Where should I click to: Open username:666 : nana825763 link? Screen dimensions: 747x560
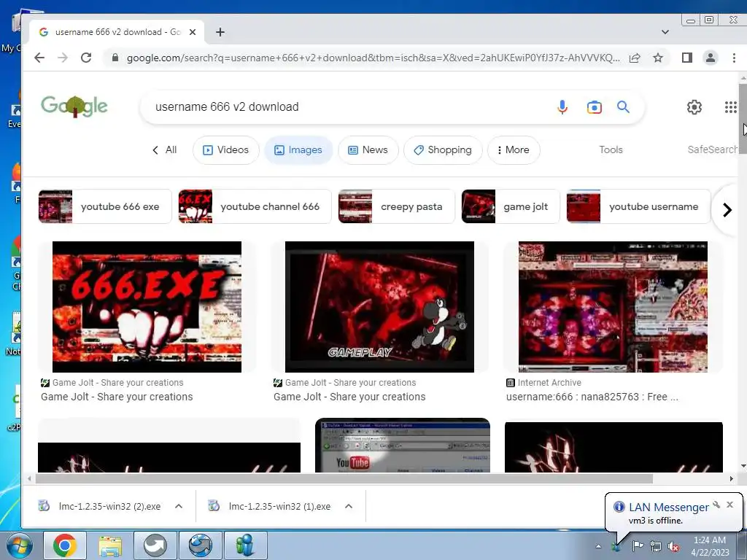point(592,397)
